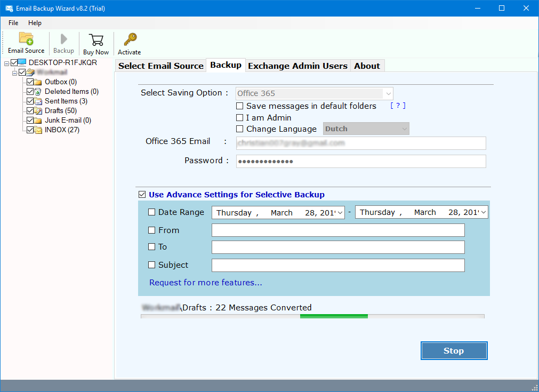
Task: Switch to Exchange Admin Users tab
Action: (297, 66)
